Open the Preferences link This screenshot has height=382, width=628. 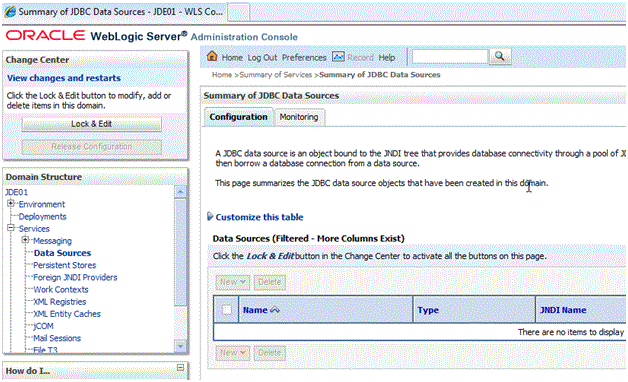tap(304, 58)
